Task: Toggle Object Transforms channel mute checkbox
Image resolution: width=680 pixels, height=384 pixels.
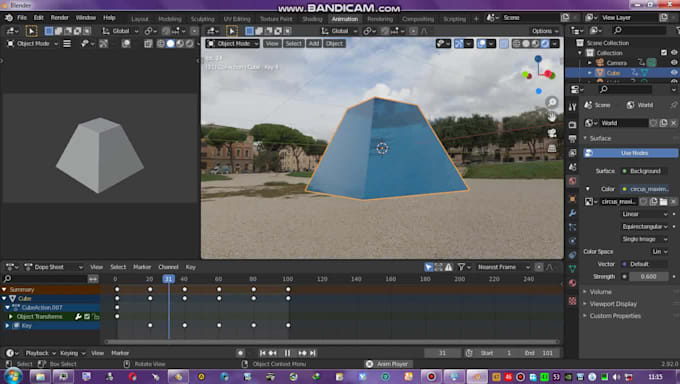Action: (87, 317)
